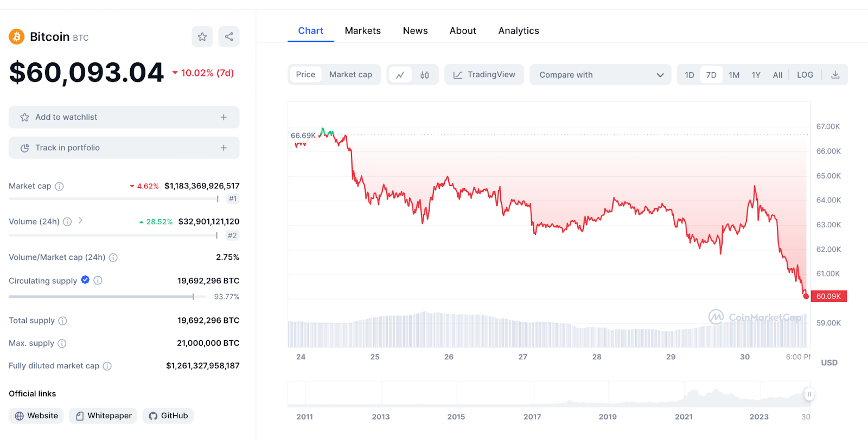
Task: Set the chart range to 1D
Action: (x=690, y=75)
